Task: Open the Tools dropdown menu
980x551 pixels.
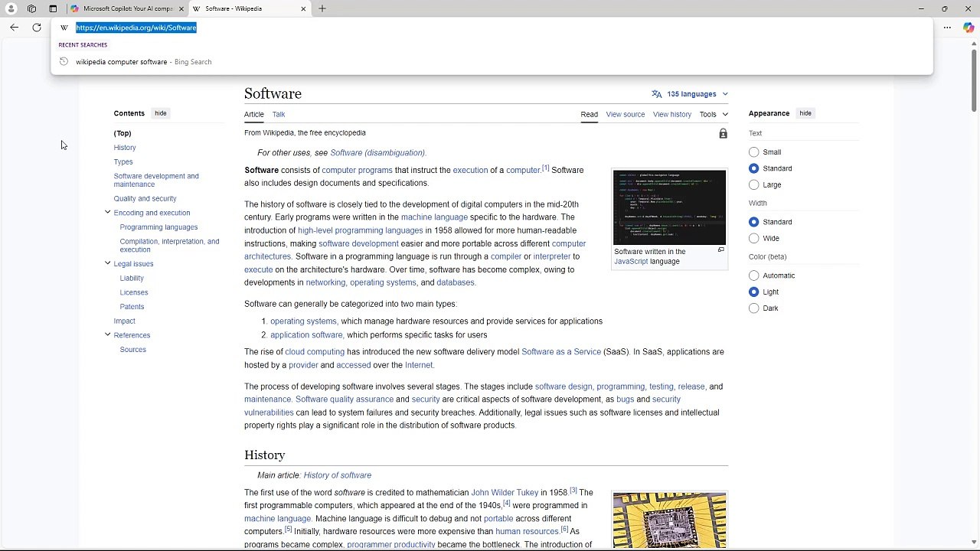Action: click(x=714, y=115)
